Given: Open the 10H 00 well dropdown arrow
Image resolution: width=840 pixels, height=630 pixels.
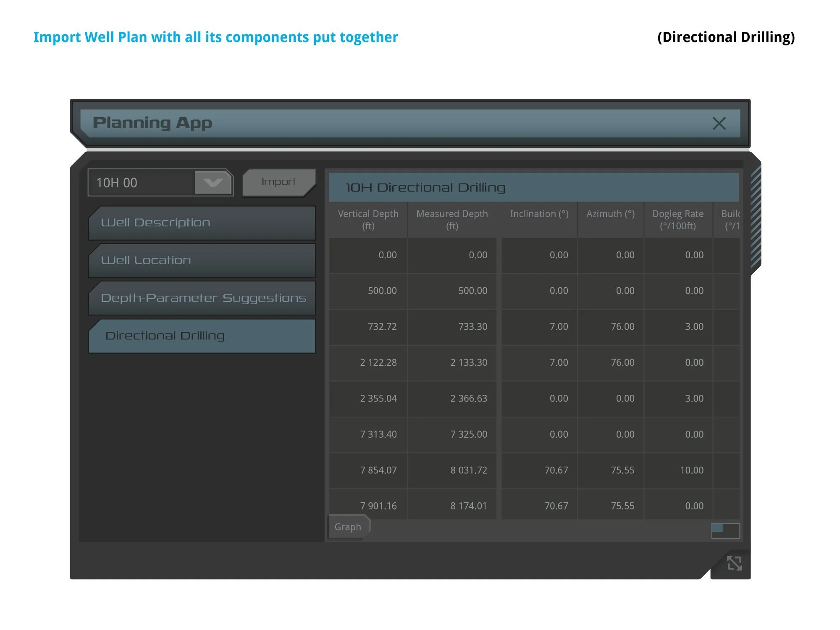Looking at the screenshot, I should [x=213, y=183].
